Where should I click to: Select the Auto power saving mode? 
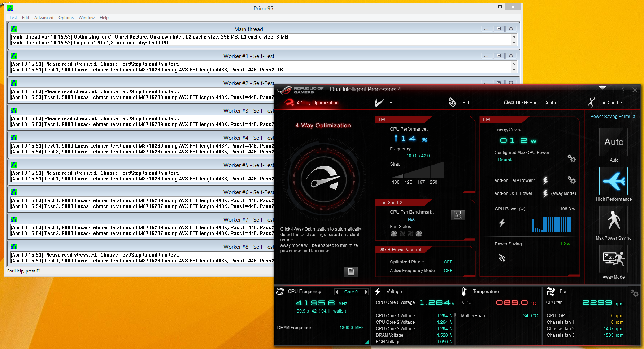point(614,142)
